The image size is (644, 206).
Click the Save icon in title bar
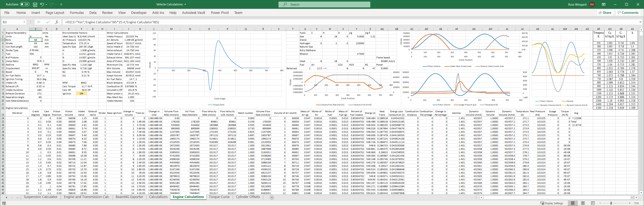pos(35,4)
